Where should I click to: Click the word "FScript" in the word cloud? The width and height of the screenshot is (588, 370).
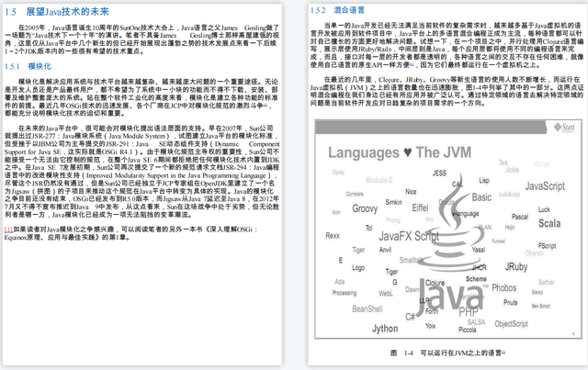[x=548, y=246]
